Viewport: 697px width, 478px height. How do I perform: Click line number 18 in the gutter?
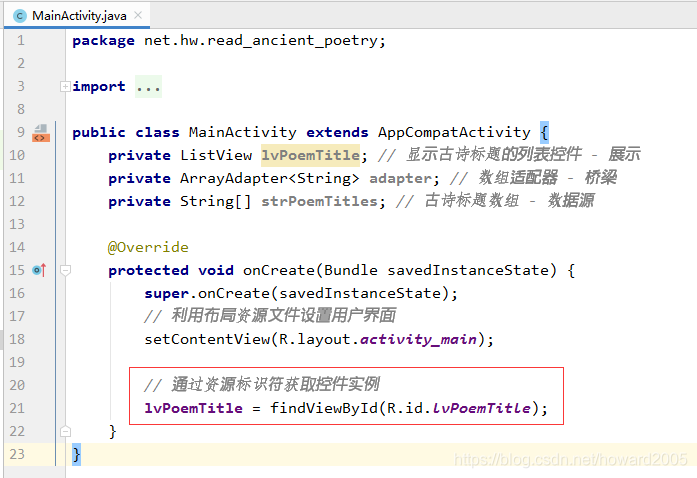tap(17, 339)
